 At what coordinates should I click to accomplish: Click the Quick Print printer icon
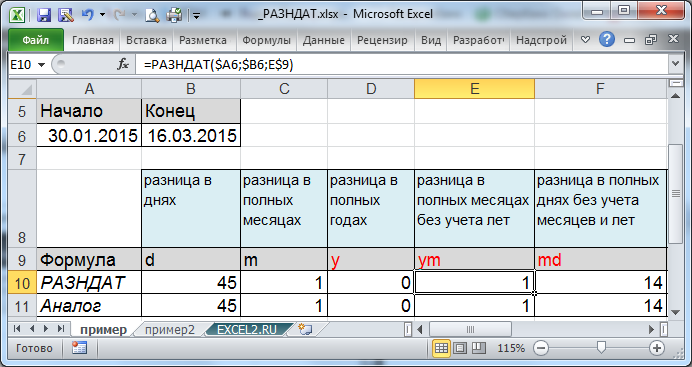click(x=173, y=15)
